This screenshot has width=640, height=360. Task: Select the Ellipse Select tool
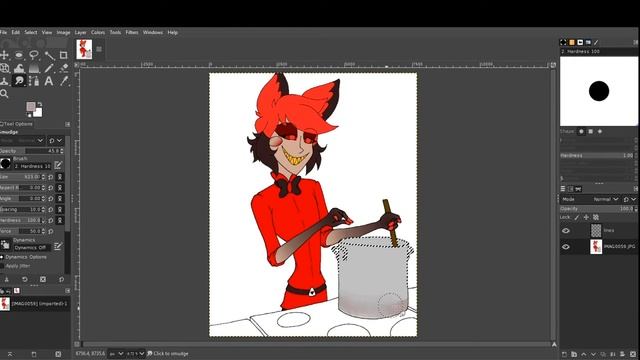tap(19, 55)
